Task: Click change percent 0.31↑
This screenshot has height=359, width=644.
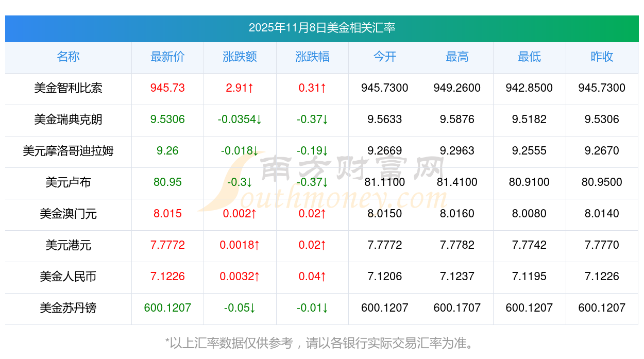Action: 312,88
